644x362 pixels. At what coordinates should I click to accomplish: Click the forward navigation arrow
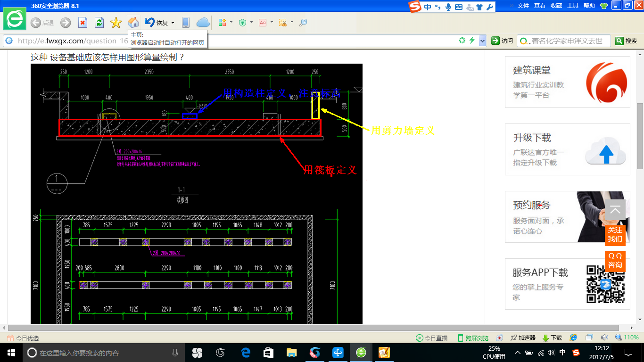66,23
